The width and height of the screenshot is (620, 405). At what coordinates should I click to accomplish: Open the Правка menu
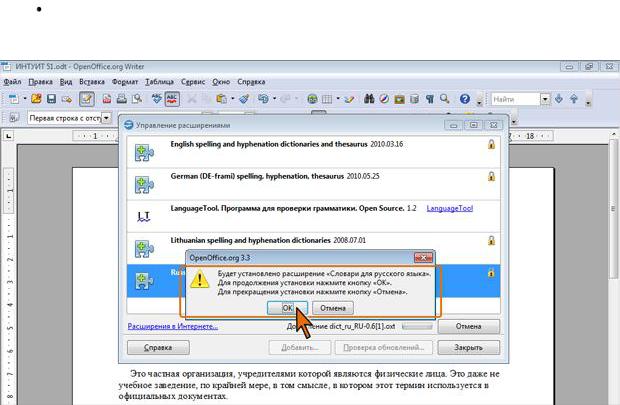pyautogui.click(x=40, y=82)
